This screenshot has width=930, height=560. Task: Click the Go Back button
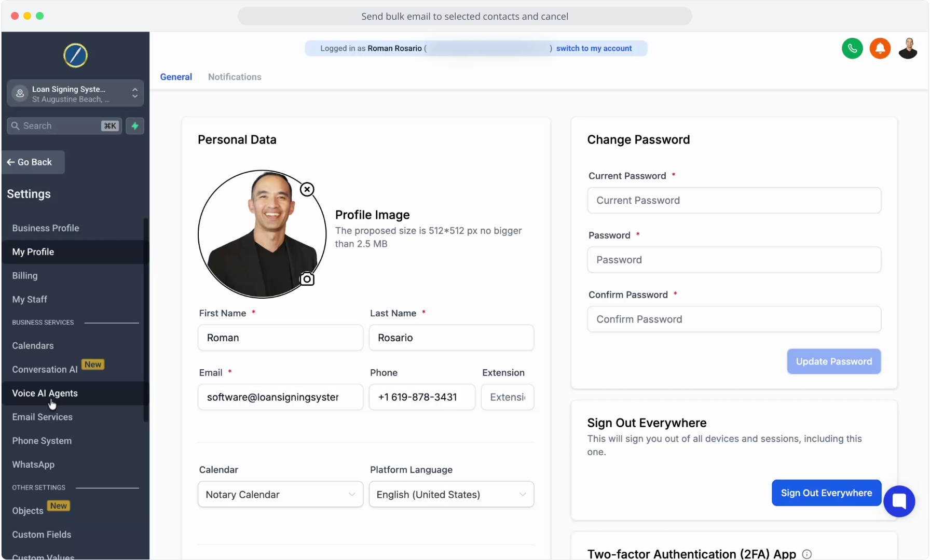pos(33,162)
